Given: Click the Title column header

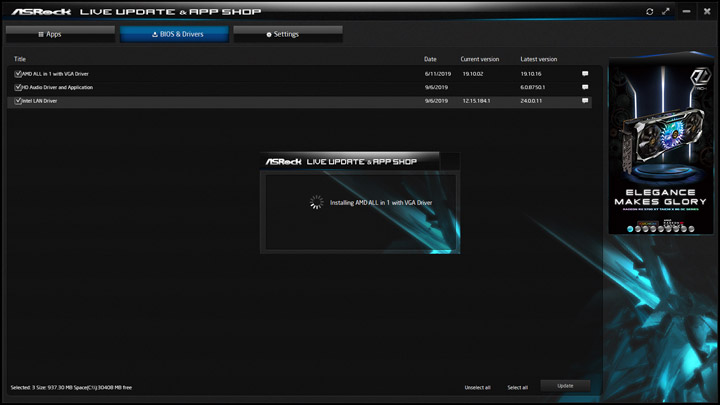Looking at the screenshot, I should click(20, 59).
